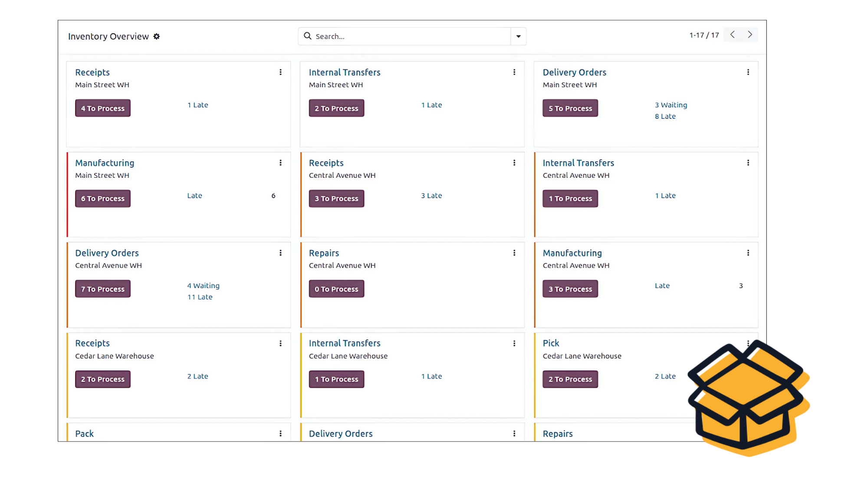Expand the search options dropdown arrow
This screenshot has height=477, width=868.
pyautogui.click(x=518, y=36)
